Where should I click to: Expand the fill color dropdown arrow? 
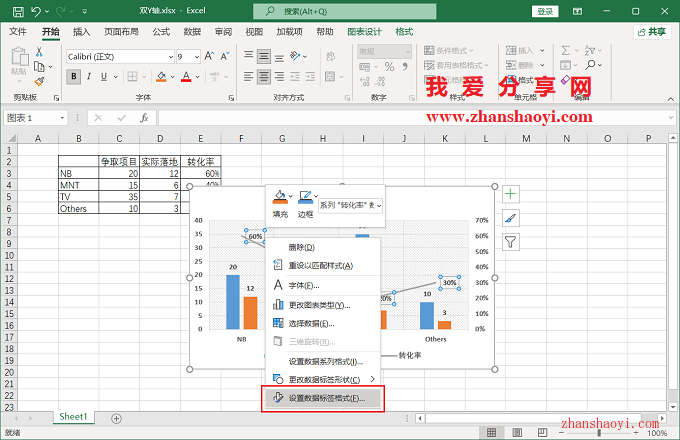pyautogui.click(x=172, y=77)
